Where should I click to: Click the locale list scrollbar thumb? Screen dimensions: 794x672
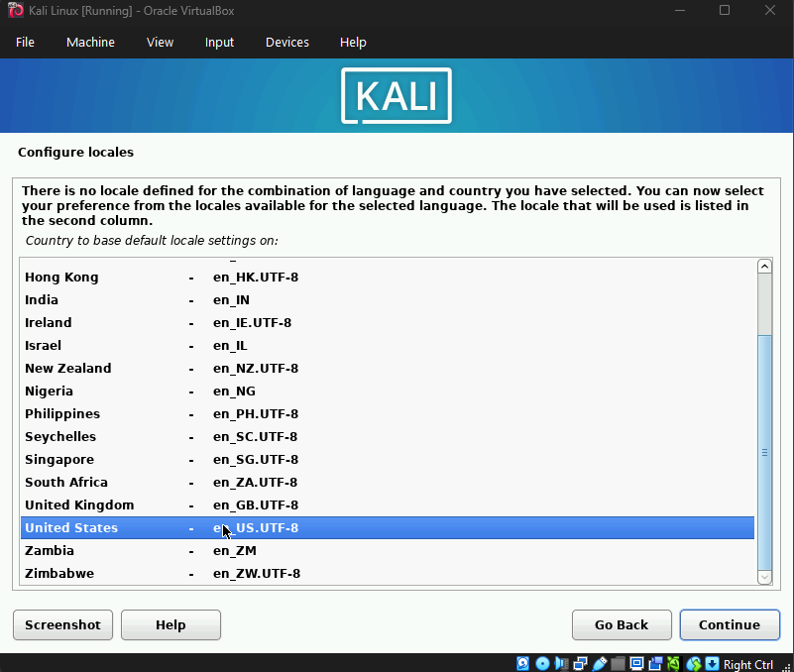(x=764, y=451)
